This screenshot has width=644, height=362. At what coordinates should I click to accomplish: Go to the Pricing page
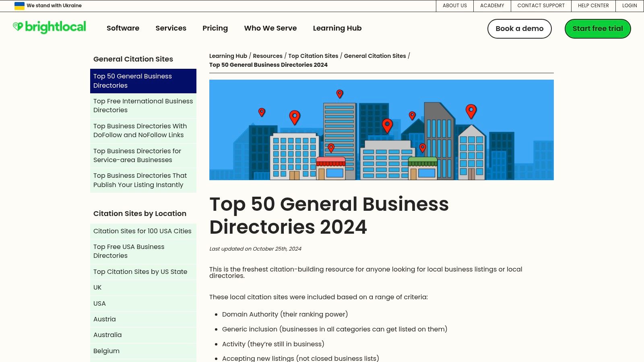[x=215, y=28]
